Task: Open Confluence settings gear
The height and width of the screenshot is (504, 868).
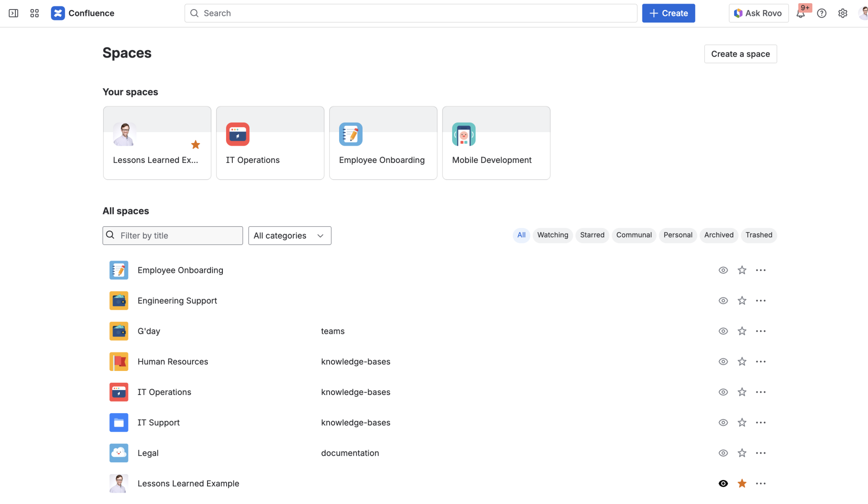Action: pyautogui.click(x=843, y=13)
